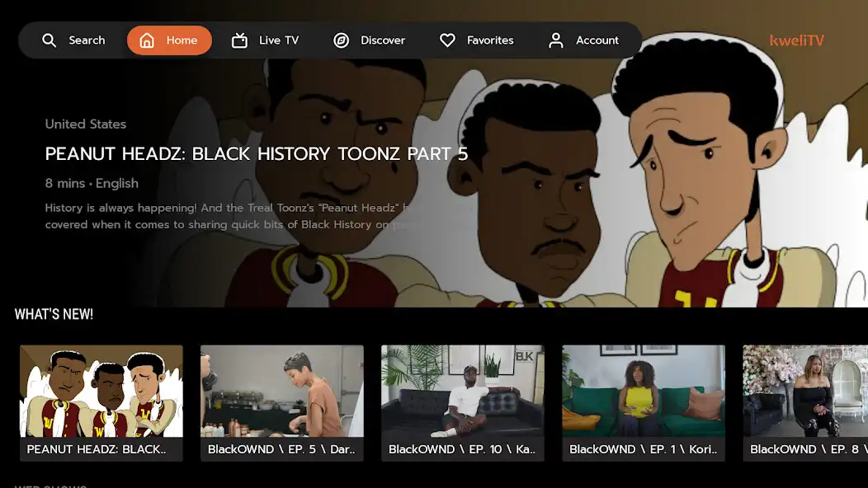
Task: View the Favorites label
Action: [x=490, y=40]
